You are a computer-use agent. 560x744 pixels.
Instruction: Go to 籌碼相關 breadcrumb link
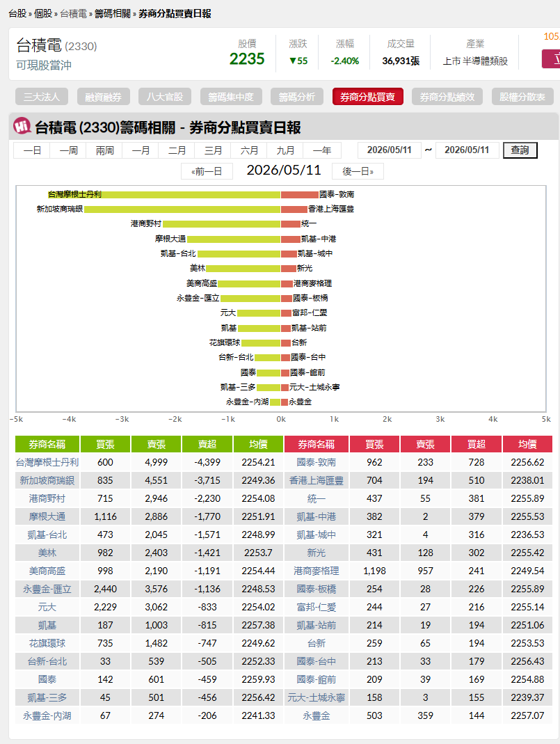coord(113,14)
